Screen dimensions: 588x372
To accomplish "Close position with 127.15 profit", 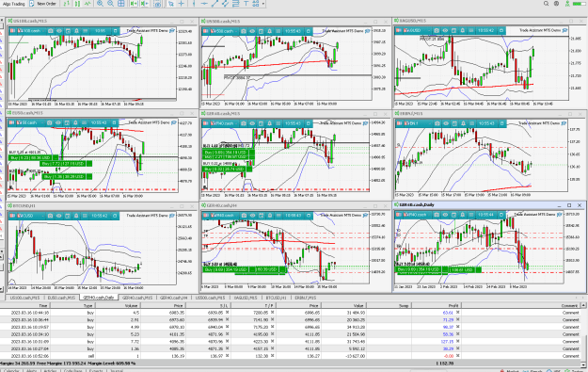I will pos(458,342).
